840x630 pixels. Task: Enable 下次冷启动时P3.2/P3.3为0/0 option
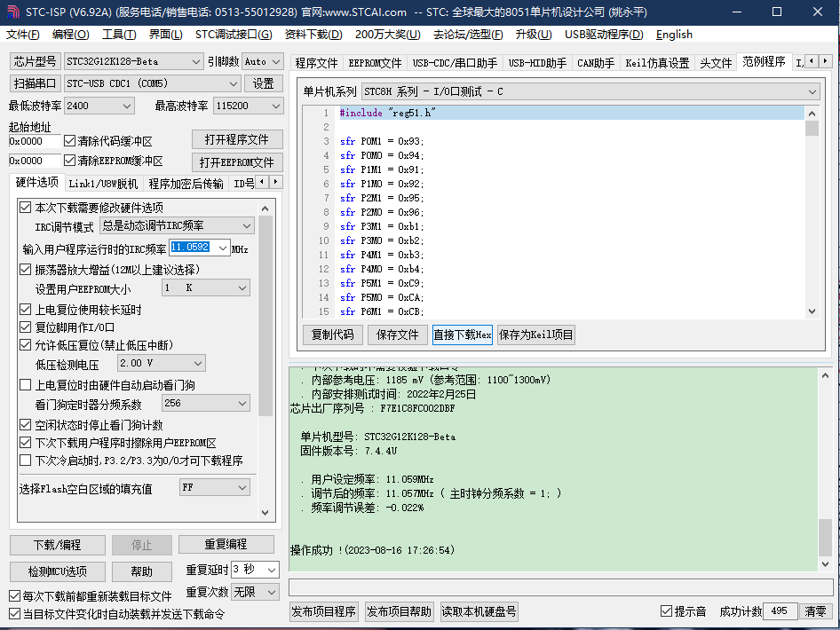click(x=25, y=461)
